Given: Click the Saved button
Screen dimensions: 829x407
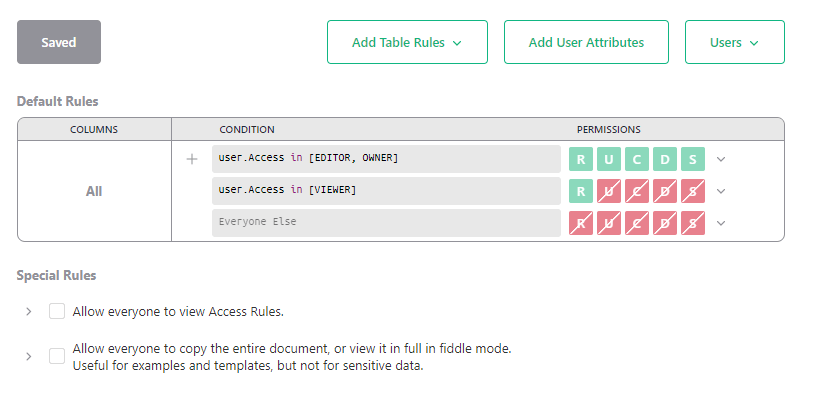Looking at the screenshot, I should point(59,42).
